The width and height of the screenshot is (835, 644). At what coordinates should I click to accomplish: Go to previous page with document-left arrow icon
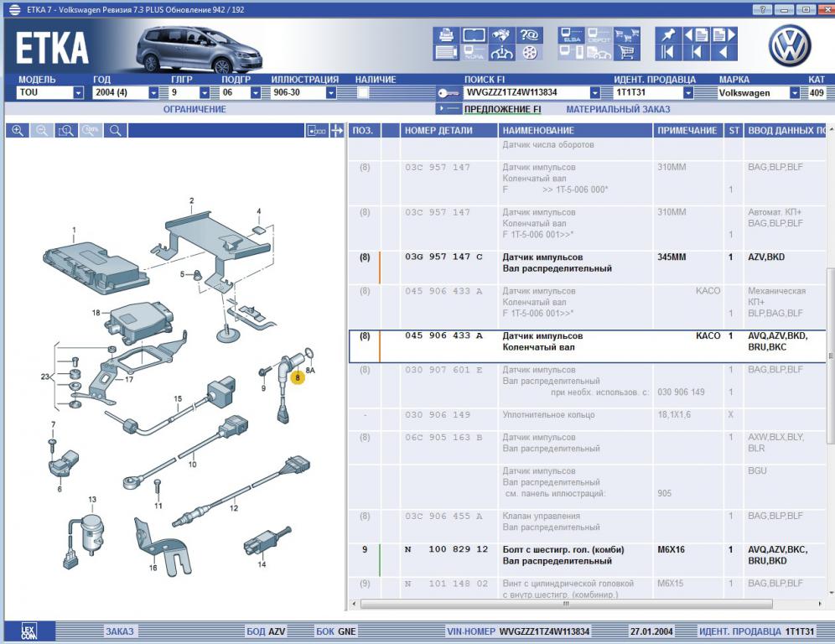click(696, 35)
